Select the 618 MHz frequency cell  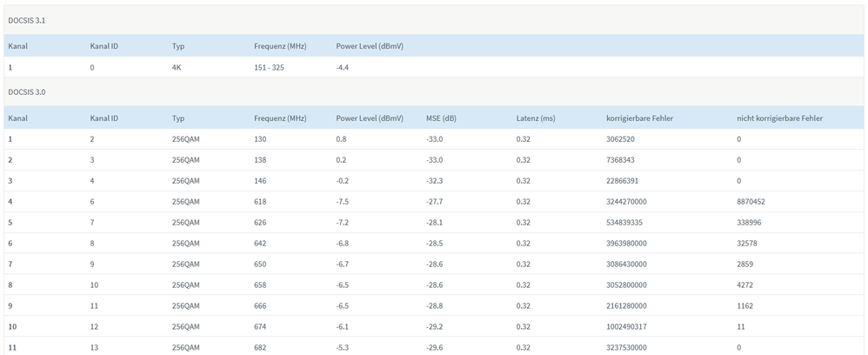pyautogui.click(x=261, y=202)
